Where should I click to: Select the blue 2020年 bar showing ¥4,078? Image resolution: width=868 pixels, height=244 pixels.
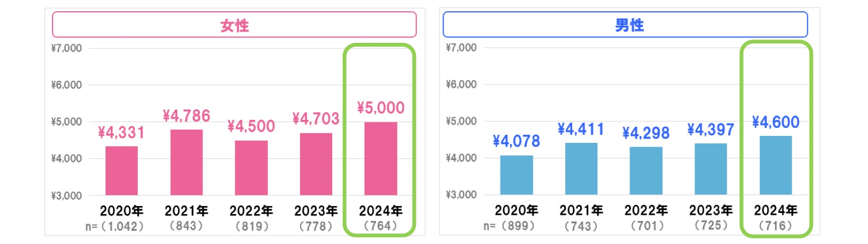pyautogui.click(x=517, y=175)
